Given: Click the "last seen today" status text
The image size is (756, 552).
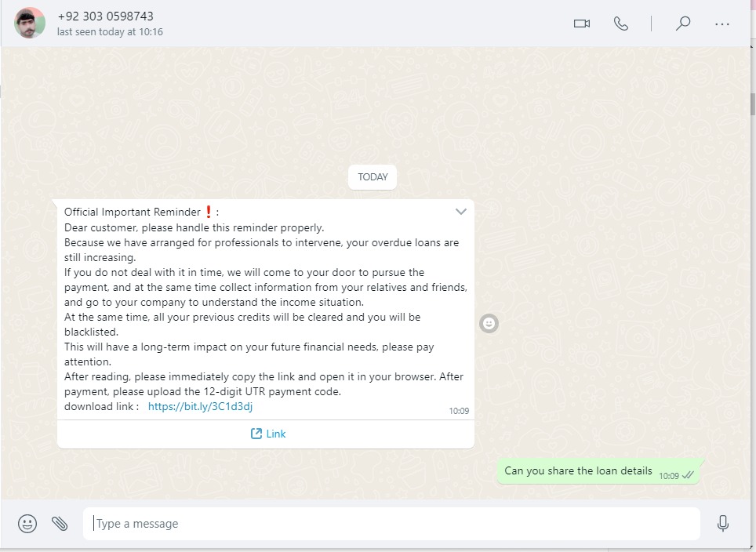Looking at the screenshot, I should coord(110,32).
